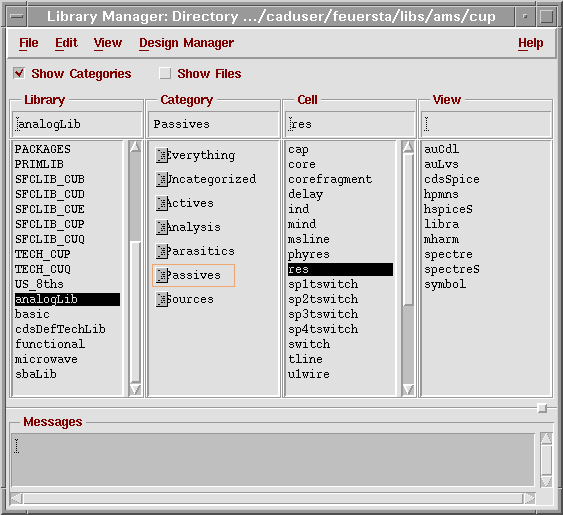This screenshot has height=515, width=563.
Task: Select the msline cell
Action: [309, 239]
